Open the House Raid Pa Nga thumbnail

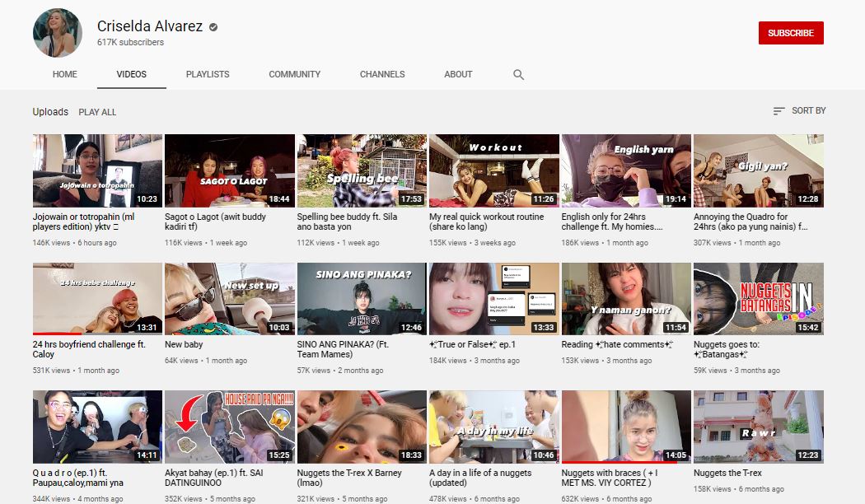230,427
